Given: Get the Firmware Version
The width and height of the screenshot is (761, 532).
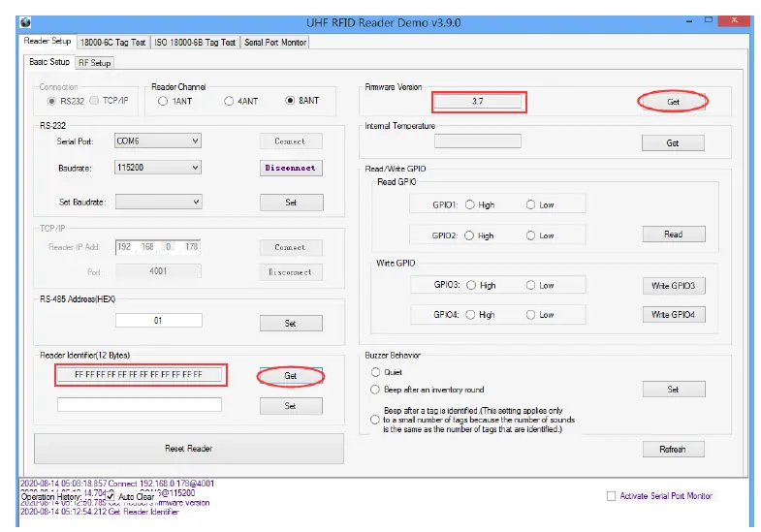Looking at the screenshot, I should click(673, 102).
